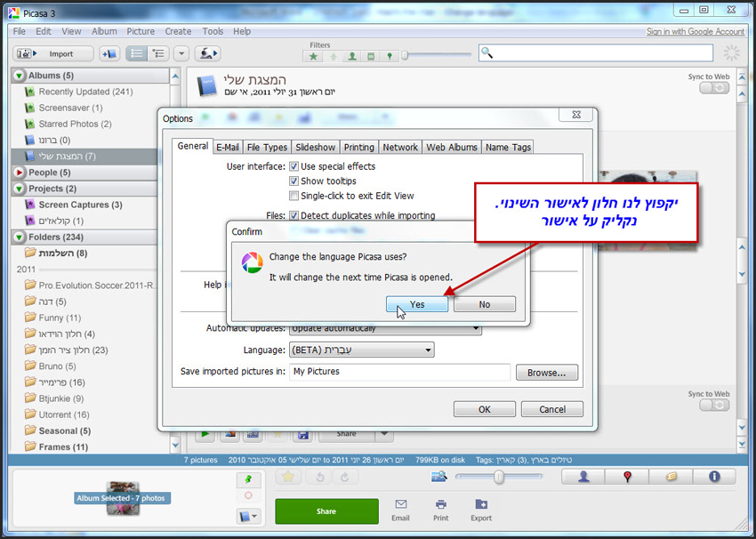Switch to the E-Mail tab
The height and width of the screenshot is (539, 756).
[228, 147]
